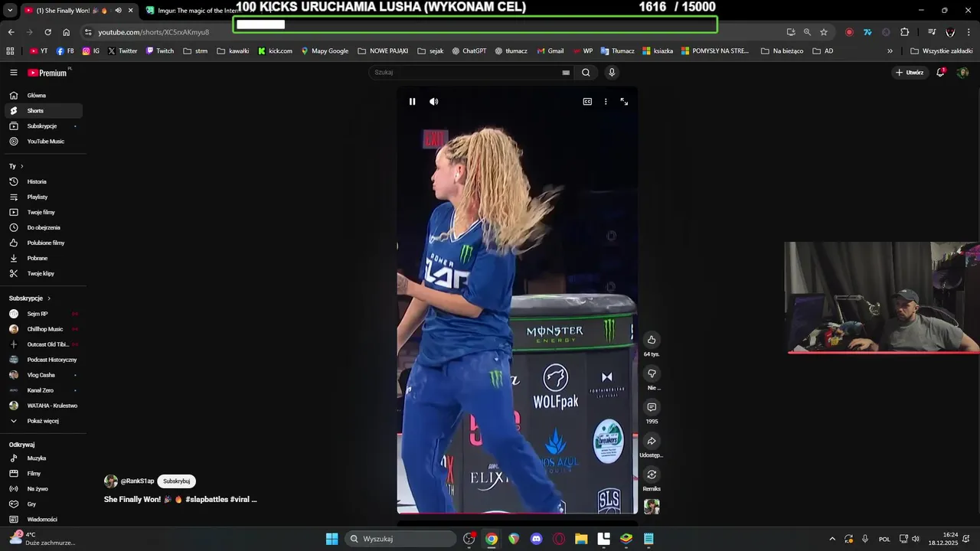
Task: Toggle the YouTube hamburger guide menu
Action: pyautogui.click(x=13, y=73)
